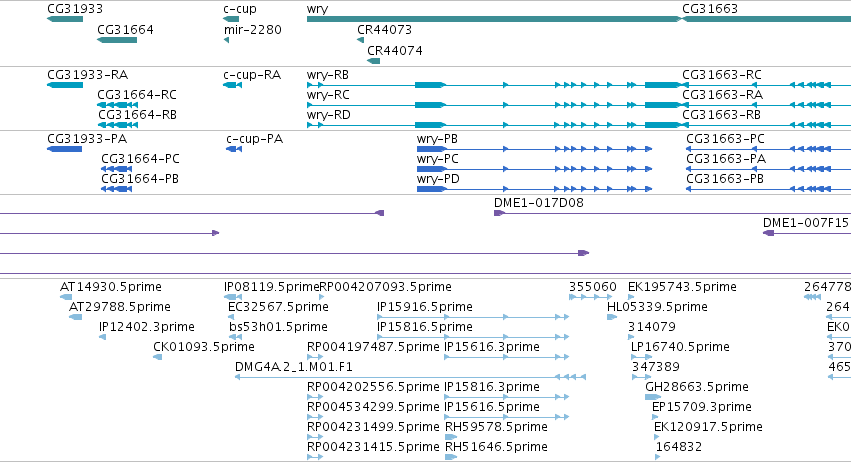Click EST RP004231415.5prime

315,458
